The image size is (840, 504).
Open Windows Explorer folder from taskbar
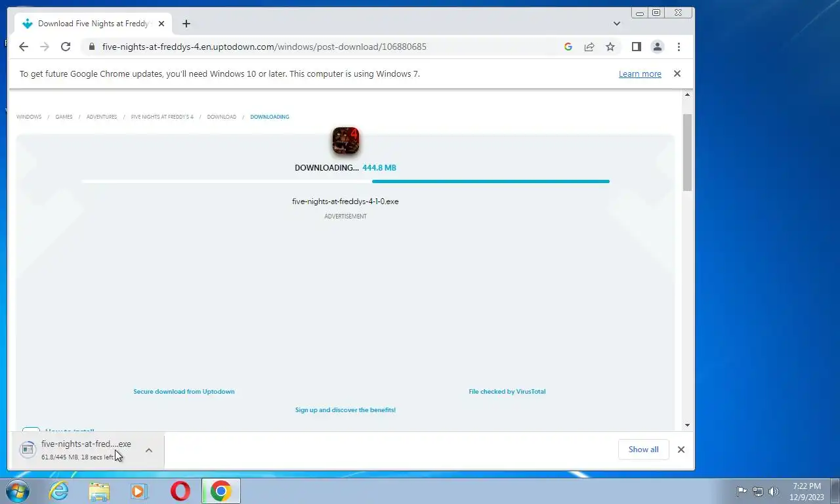coord(99,491)
